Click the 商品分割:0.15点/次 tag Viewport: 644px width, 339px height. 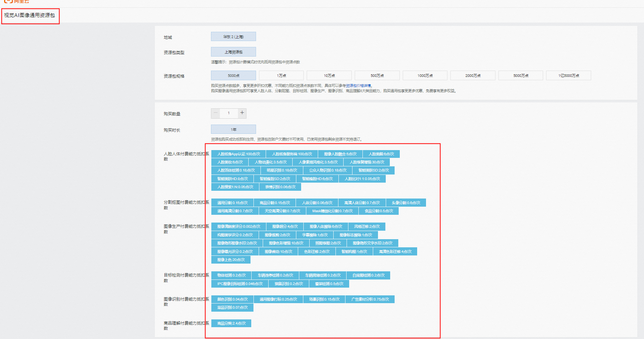click(x=275, y=203)
